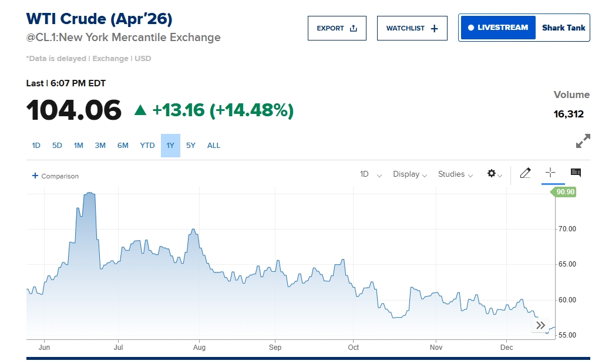This screenshot has height=364, width=602.
Task: Click the 90.90 price marker label
Action: click(x=565, y=192)
